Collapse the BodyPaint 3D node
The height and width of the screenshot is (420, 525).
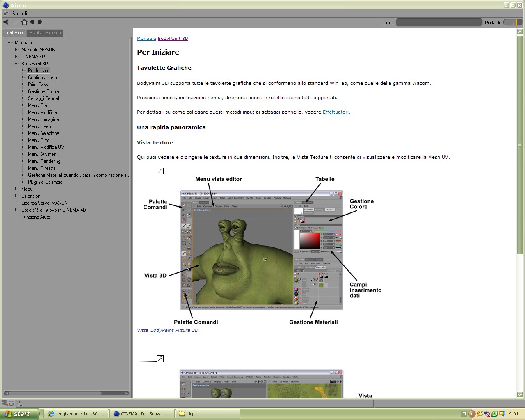click(16, 64)
